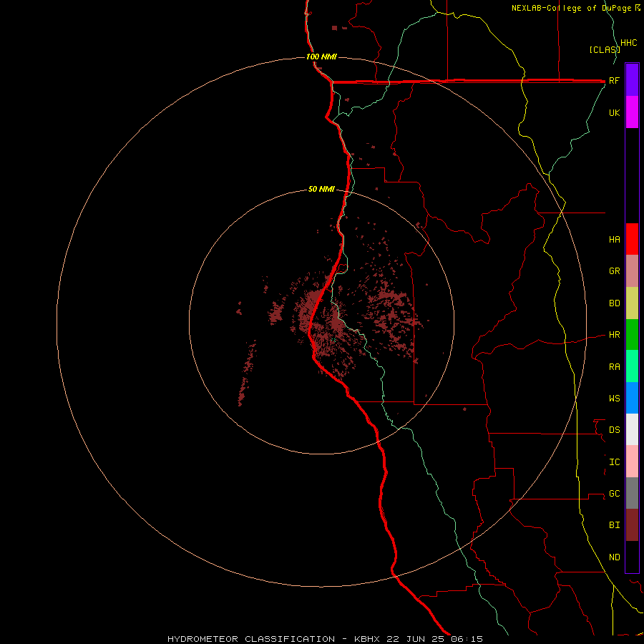Select the GC legend label
Viewport: 644px width, 644px height.
point(614,493)
